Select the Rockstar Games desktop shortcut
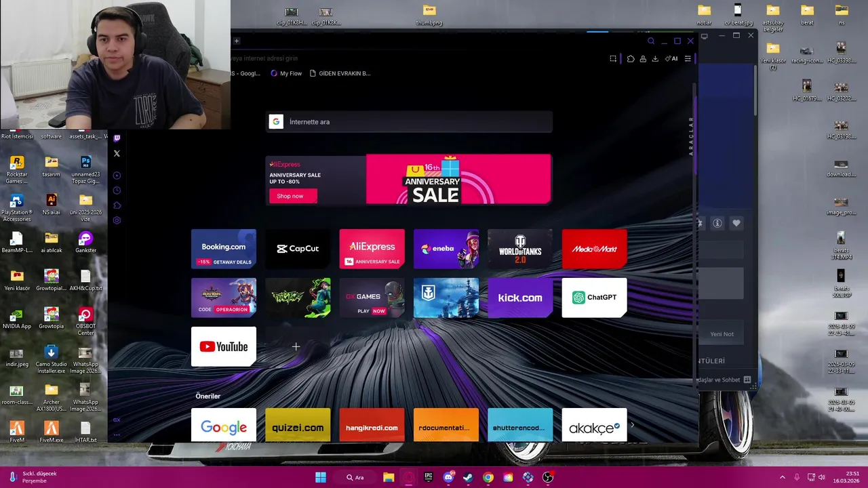 tap(17, 170)
